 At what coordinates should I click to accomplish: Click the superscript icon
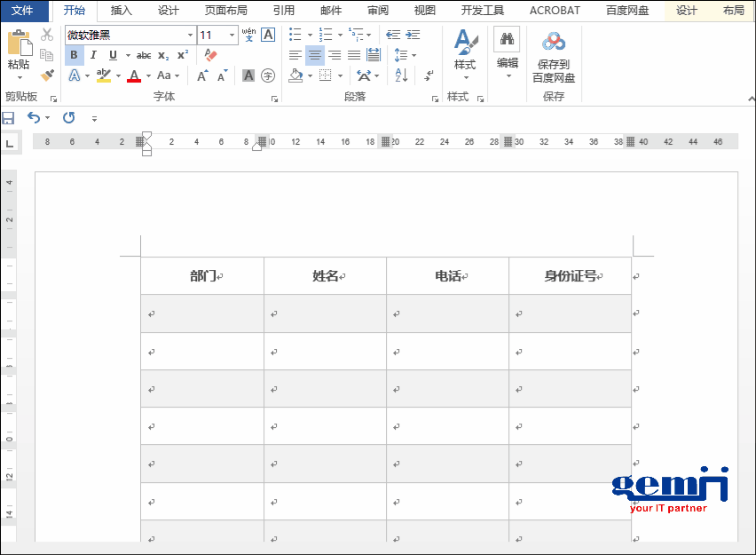183,55
